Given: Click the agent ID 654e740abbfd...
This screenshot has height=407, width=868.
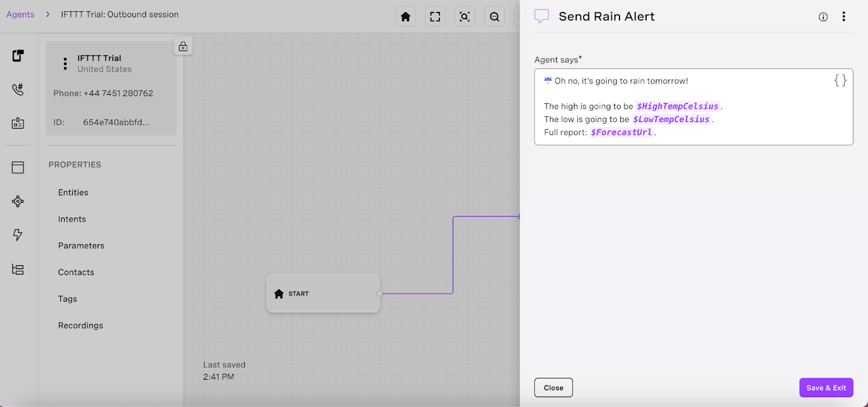Looking at the screenshot, I should coord(116,123).
